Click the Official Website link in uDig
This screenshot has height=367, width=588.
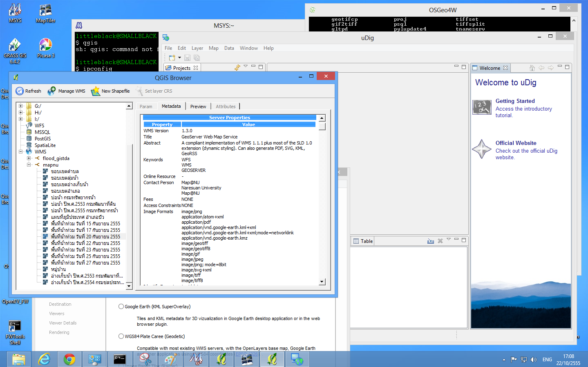(x=516, y=143)
